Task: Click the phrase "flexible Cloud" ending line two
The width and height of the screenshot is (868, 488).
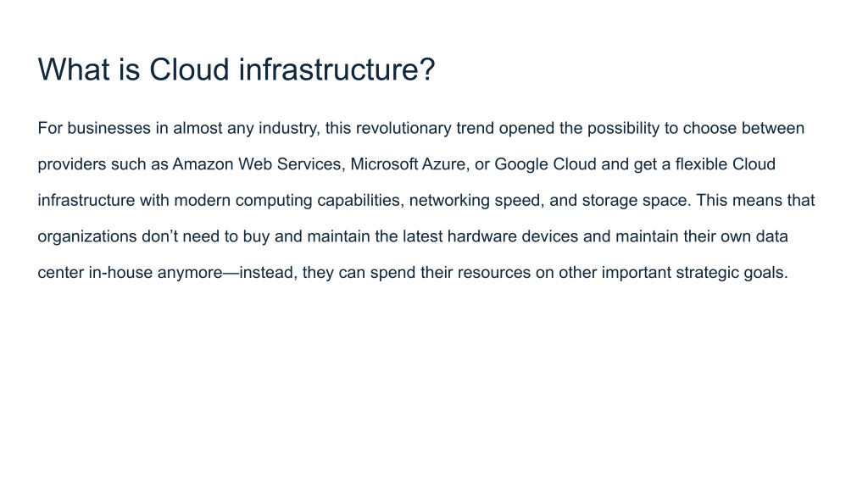Action: pos(726,164)
